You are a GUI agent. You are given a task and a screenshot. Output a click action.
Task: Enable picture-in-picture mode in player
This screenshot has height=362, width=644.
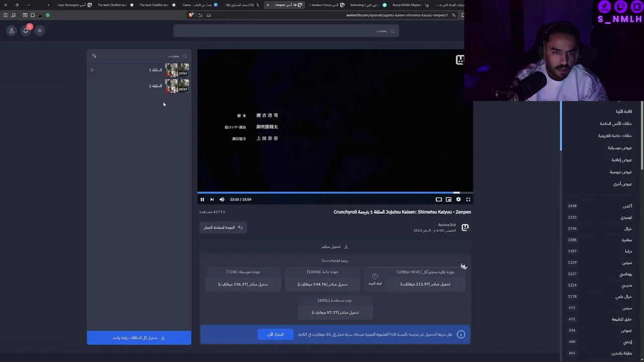coord(448,200)
